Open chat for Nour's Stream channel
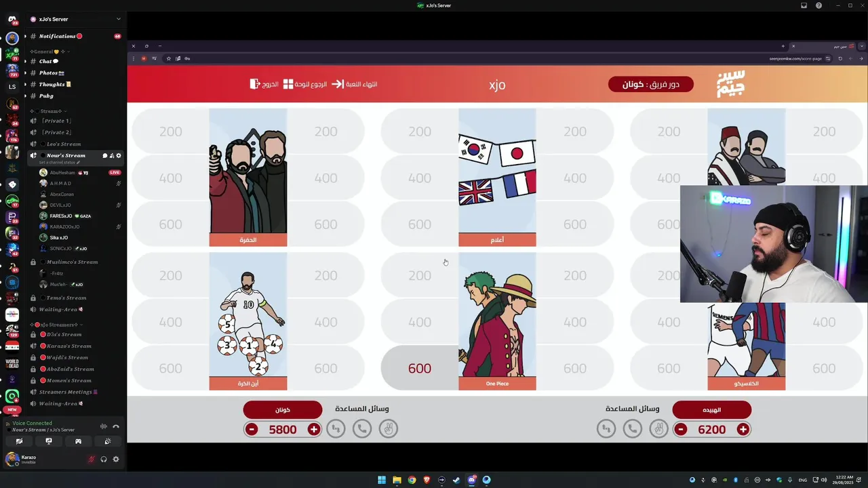This screenshot has width=868, height=488. 105,156
